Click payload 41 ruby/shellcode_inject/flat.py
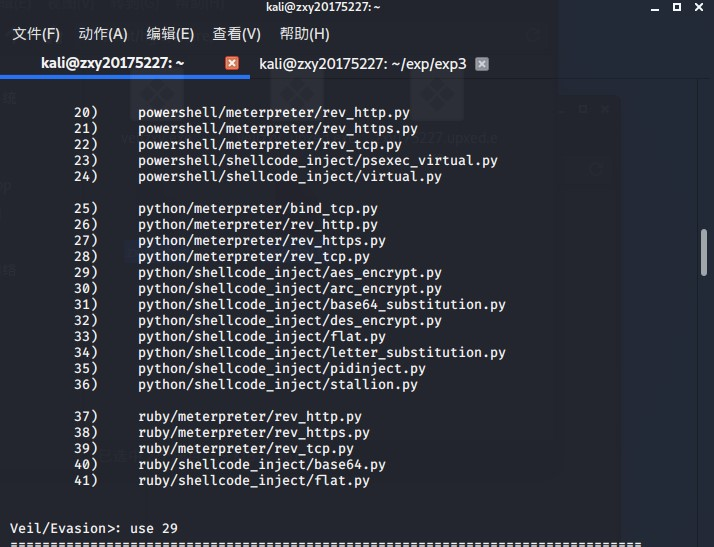The width and height of the screenshot is (714, 547). [x=222, y=481]
